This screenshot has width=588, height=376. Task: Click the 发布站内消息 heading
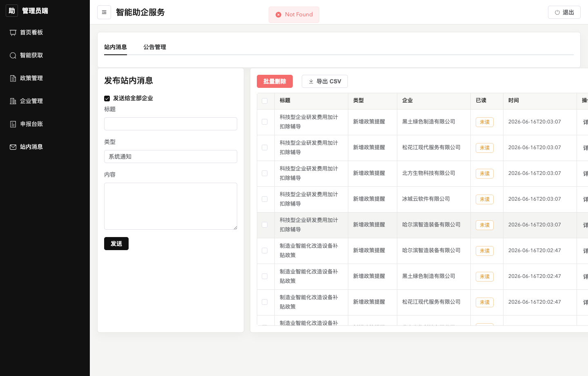129,81
